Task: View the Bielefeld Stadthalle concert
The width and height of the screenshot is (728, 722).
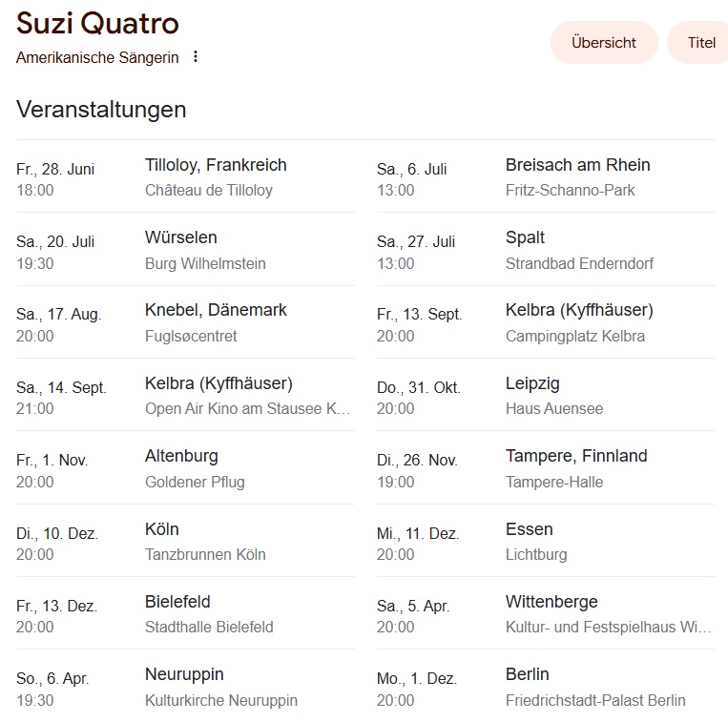Action: (x=209, y=613)
